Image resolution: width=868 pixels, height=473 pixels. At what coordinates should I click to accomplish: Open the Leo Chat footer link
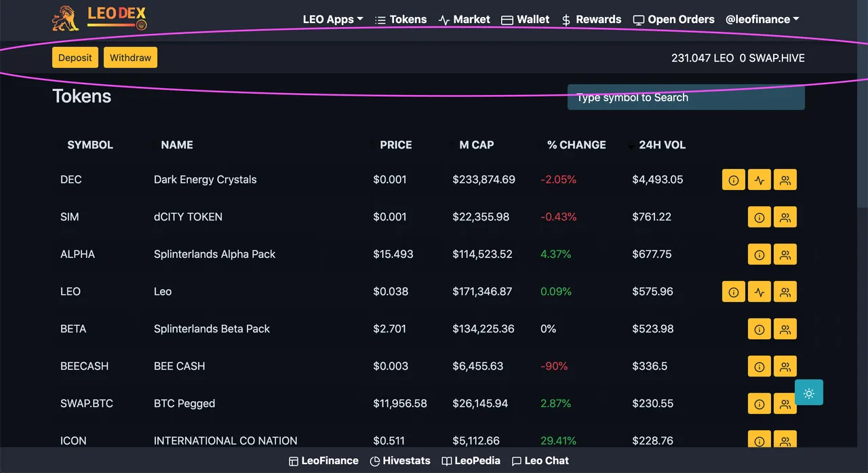[540, 461]
